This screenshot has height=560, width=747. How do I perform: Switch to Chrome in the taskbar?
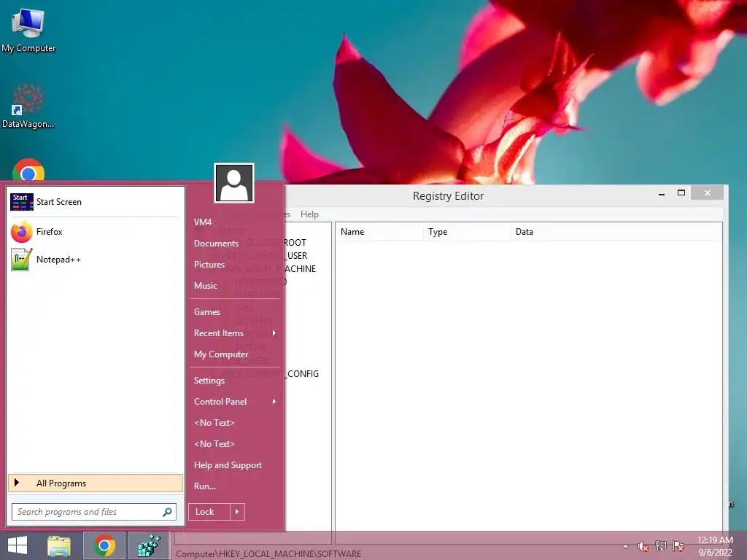tap(104, 545)
